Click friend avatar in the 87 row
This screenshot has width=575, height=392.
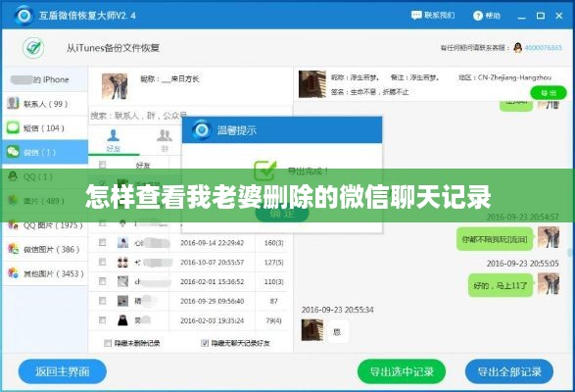coord(122,301)
